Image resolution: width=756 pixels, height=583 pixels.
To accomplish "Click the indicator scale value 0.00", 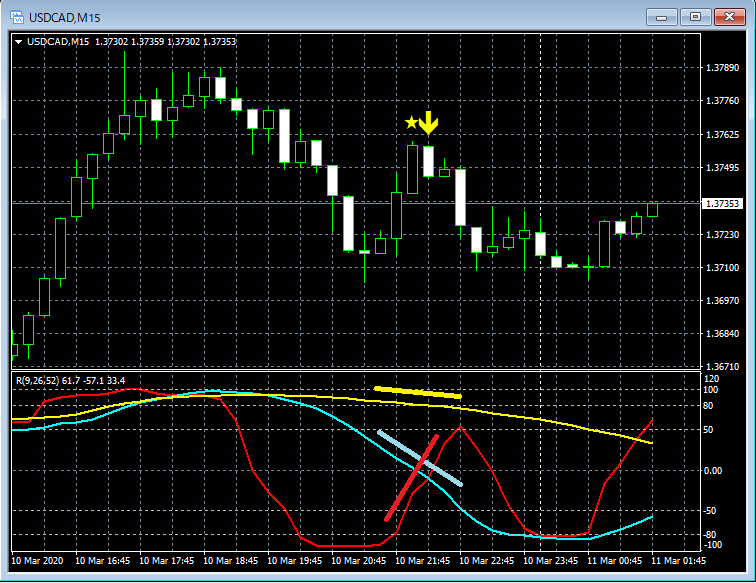I will [x=713, y=471].
